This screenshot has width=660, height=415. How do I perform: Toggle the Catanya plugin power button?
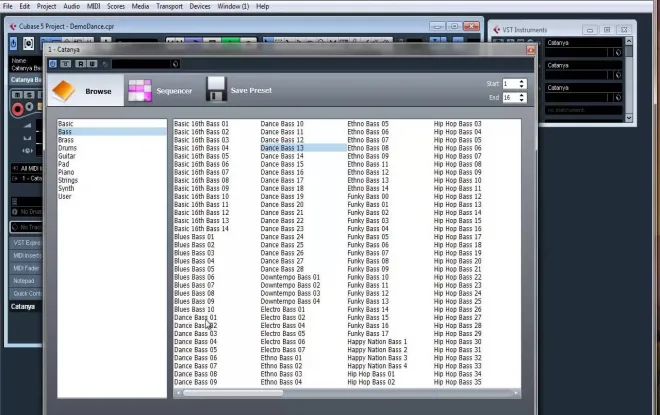pos(53,64)
